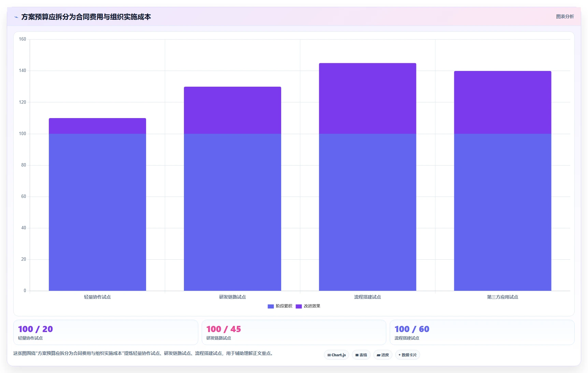Image resolution: width=588 pixels, height=373 pixels.
Task: Click the 进度 tag chip
Action: (x=383, y=355)
